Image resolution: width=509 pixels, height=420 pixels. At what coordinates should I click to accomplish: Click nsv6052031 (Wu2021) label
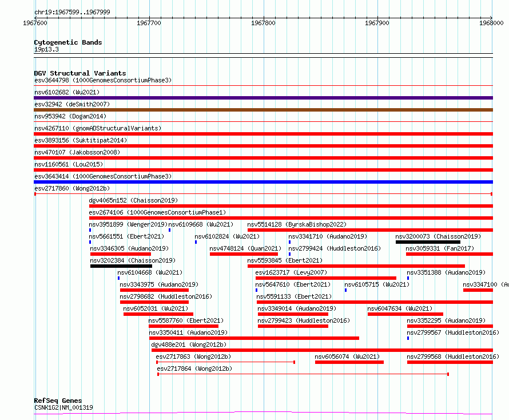click(x=156, y=308)
